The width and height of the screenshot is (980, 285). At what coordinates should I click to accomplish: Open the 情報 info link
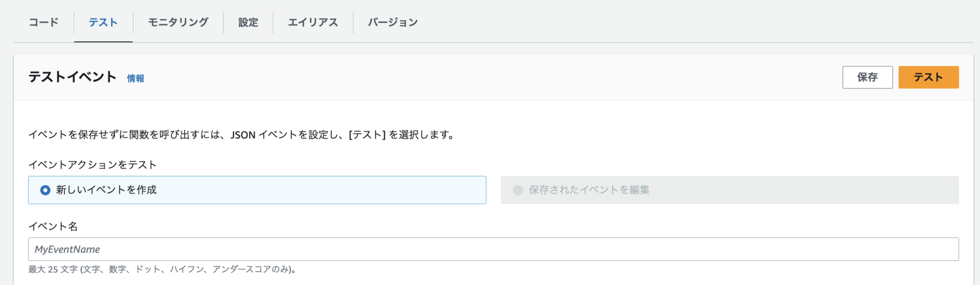click(x=134, y=78)
